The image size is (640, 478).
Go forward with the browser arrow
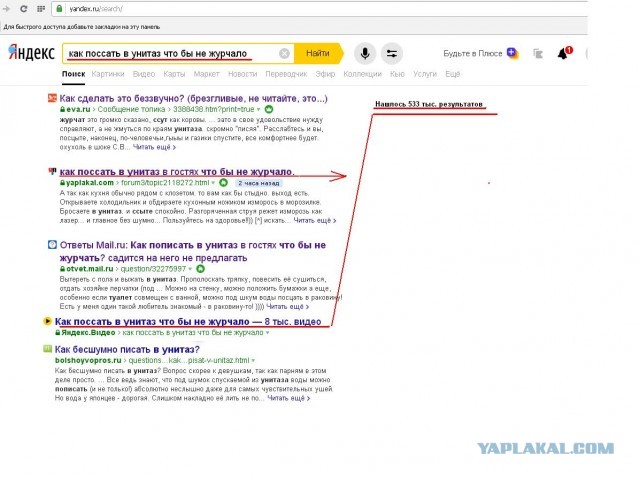6,9
